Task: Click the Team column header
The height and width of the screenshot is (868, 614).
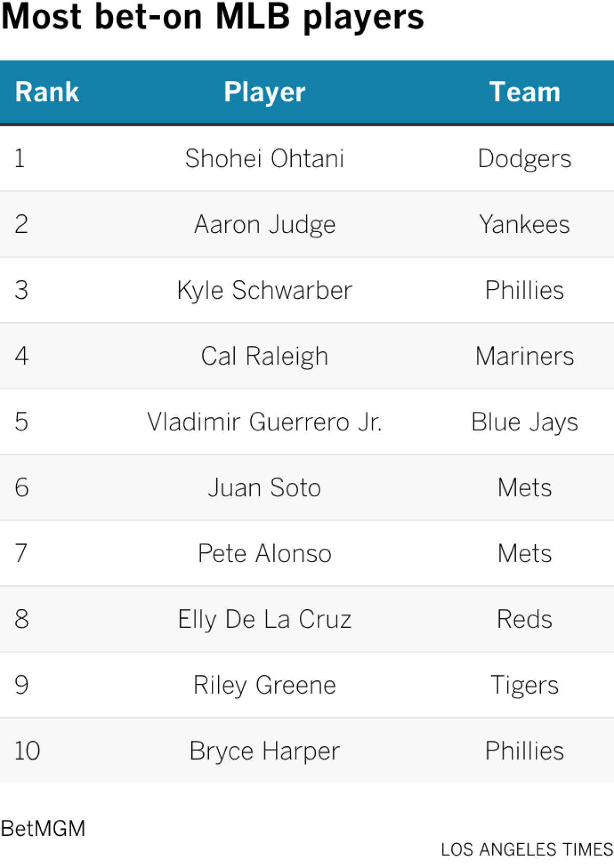Action: 524,92
